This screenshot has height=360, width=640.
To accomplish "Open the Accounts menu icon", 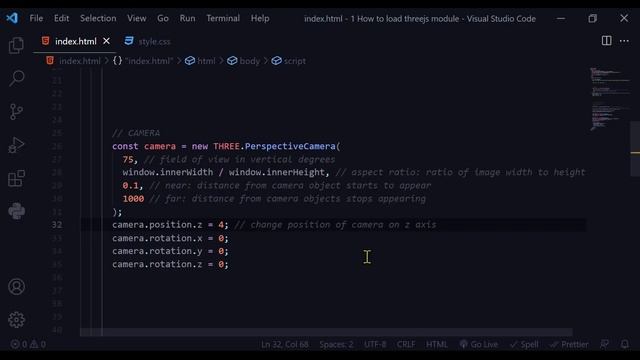I will 16,287.
